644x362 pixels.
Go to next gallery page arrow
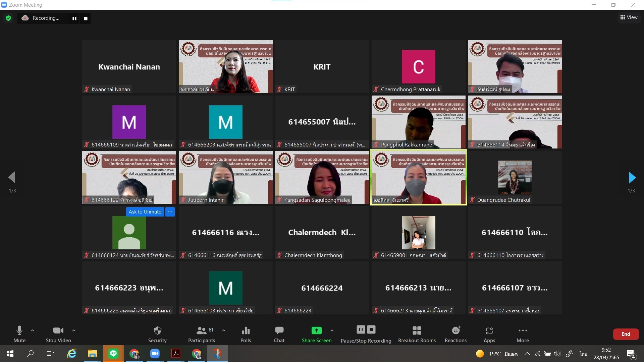[x=632, y=178]
